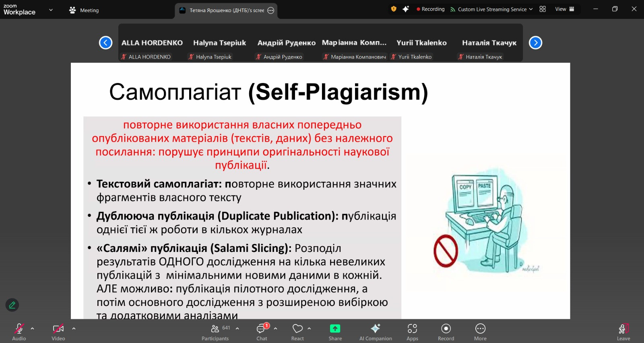Select ALLA HORDENKO participant tile
644x343 pixels.
tap(152, 43)
